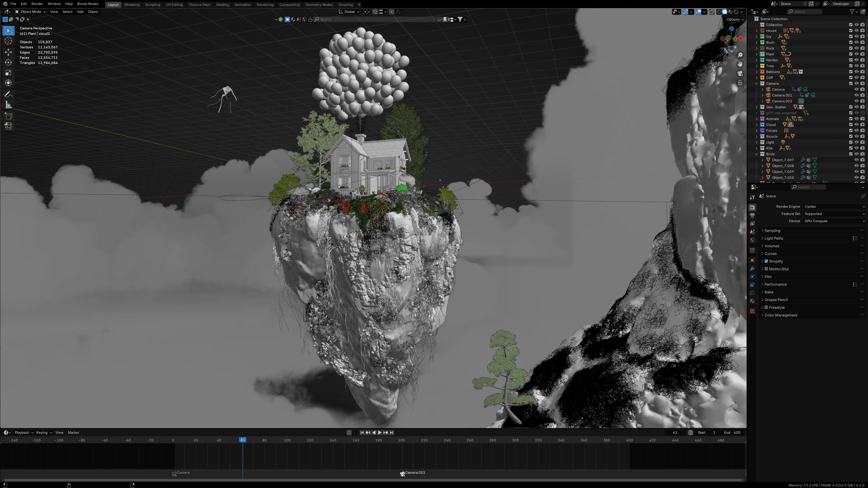This screenshot has width=868, height=488.
Task: Click the current frame marker at 61
Action: 243,440
